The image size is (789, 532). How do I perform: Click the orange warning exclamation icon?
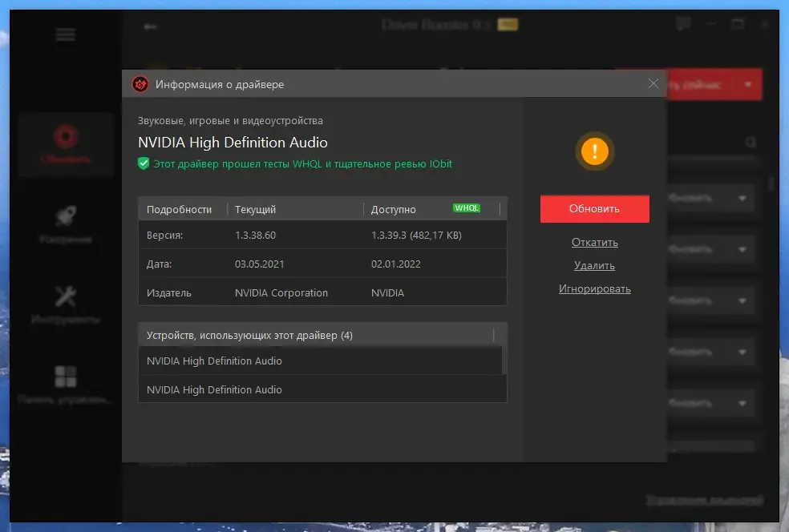(594, 151)
